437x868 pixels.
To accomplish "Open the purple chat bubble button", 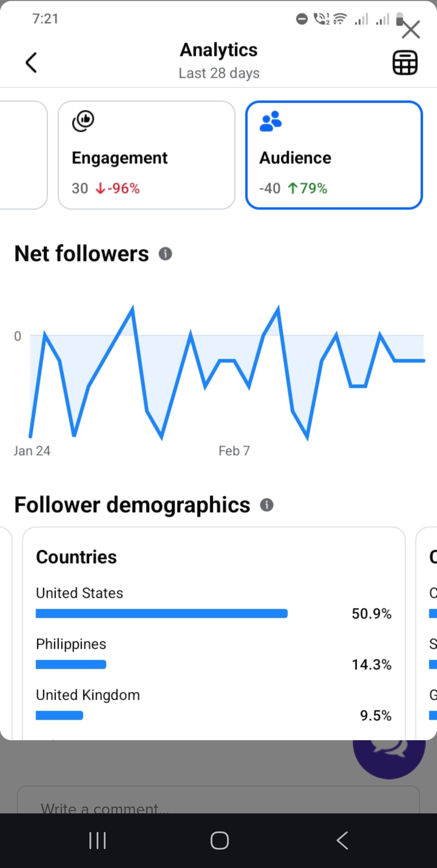I will 388,752.
